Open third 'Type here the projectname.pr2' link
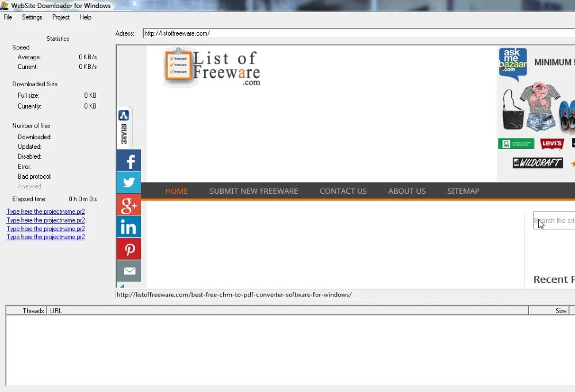The image size is (575, 392). click(46, 229)
